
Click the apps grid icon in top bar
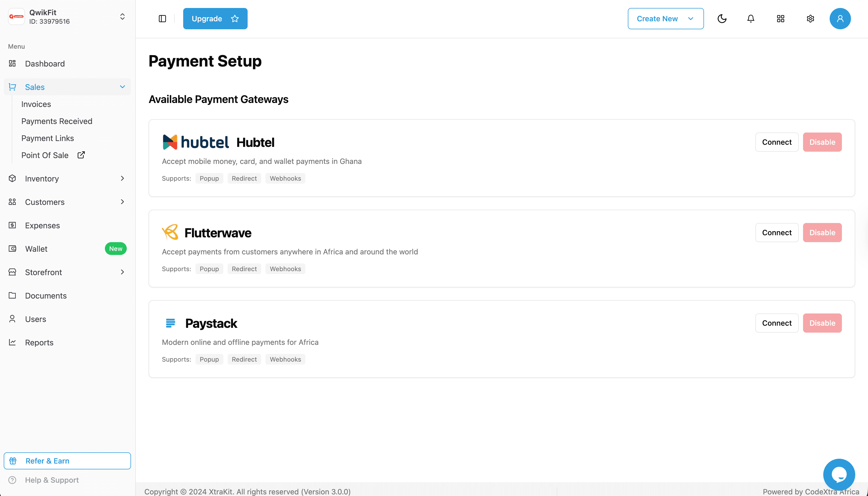[780, 18]
